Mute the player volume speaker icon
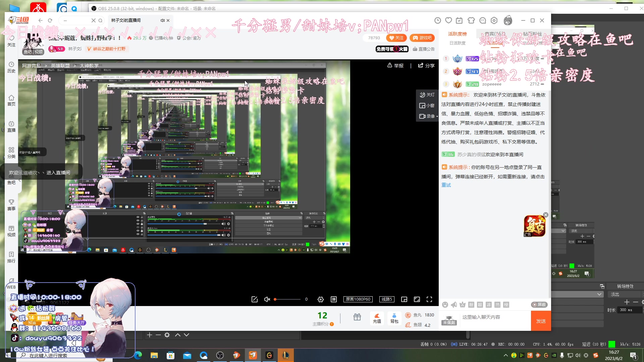This screenshot has height=362, width=644. pos(267,299)
